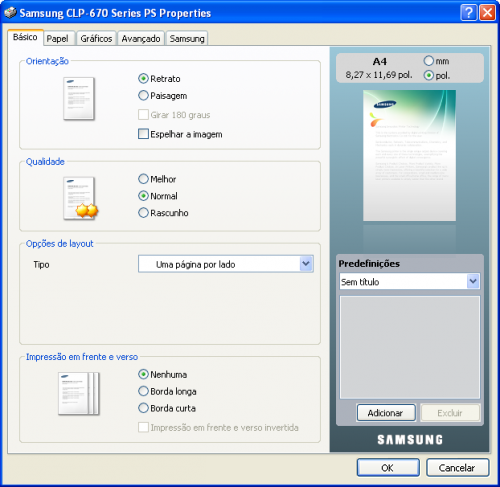This screenshot has width=500, height=487.
Task: Open the Papel tab
Action: (57, 39)
